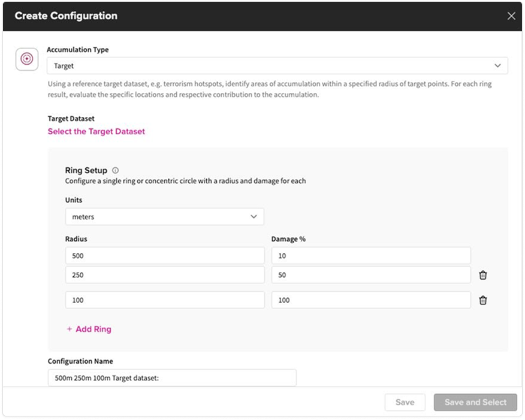Click Select the Target Dataset link
This screenshot has height=420, width=525.
[x=96, y=131]
